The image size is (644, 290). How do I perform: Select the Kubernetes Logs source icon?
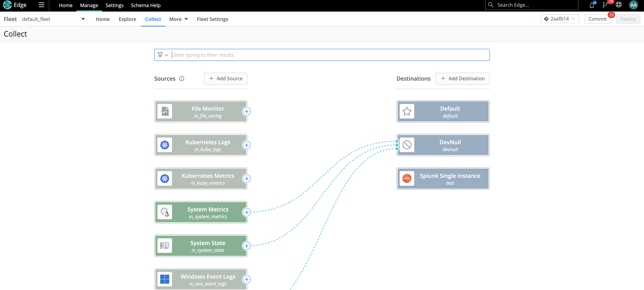pyautogui.click(x=165, y=145)
